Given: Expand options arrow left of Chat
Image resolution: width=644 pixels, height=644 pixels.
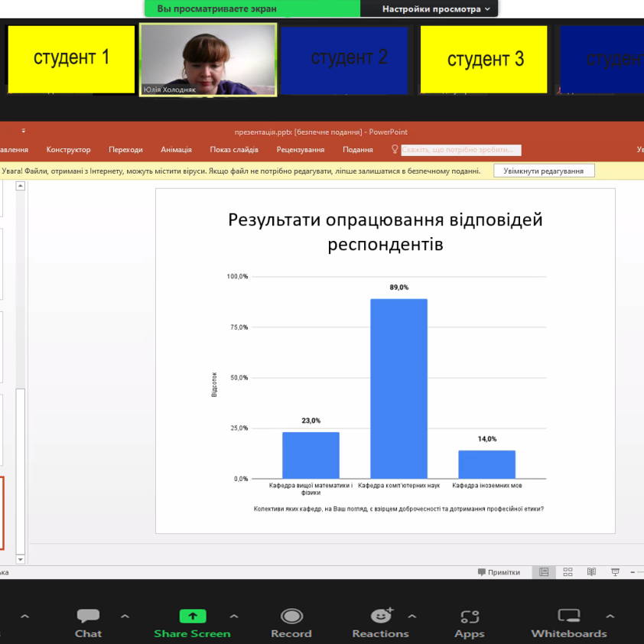Looking at the screenshot, I should click(24, 616).
